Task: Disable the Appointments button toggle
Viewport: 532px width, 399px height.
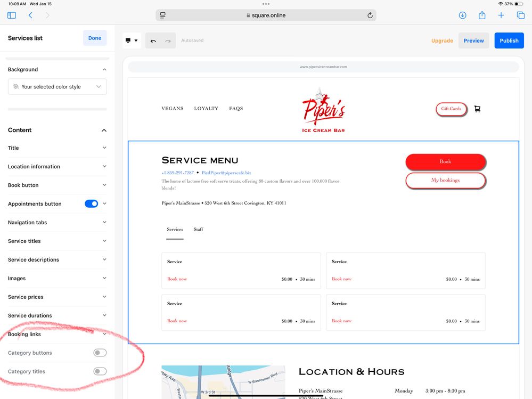Action: [91, 203]
